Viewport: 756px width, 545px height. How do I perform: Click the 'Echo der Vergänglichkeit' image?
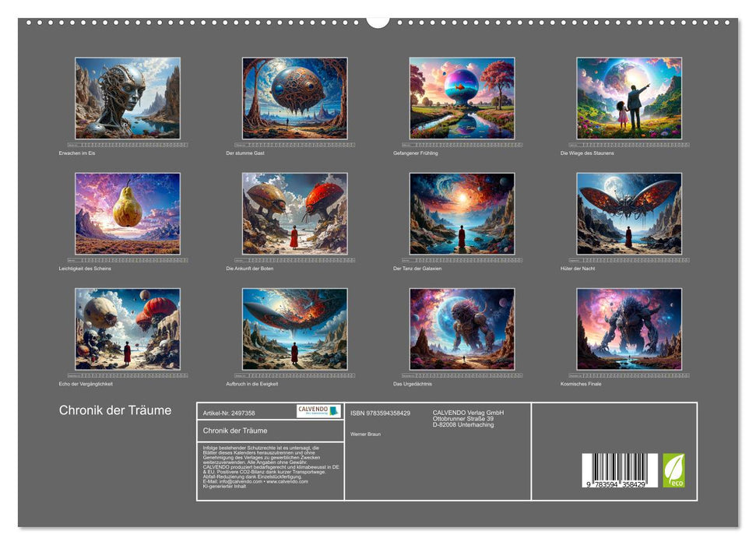click(x=128, y=329)
